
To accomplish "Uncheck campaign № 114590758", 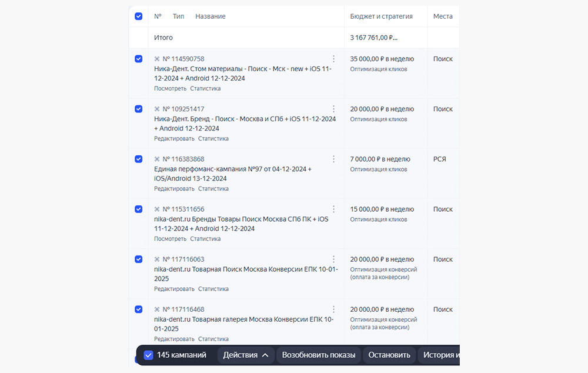I will click(x=138, y=59).
